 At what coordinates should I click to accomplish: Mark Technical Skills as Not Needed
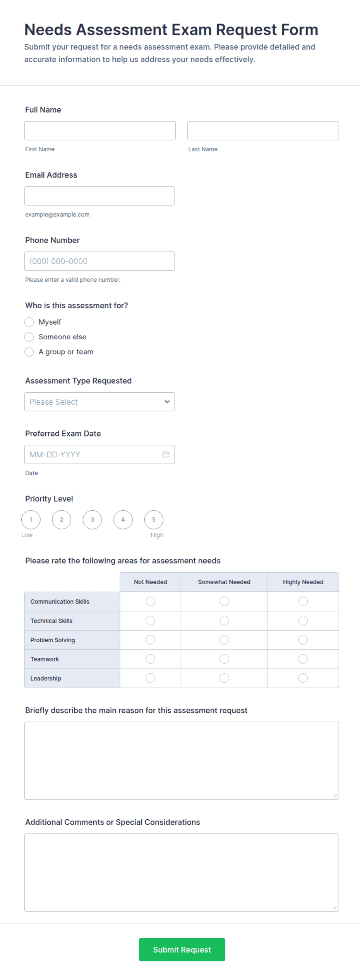coord(151,621)
